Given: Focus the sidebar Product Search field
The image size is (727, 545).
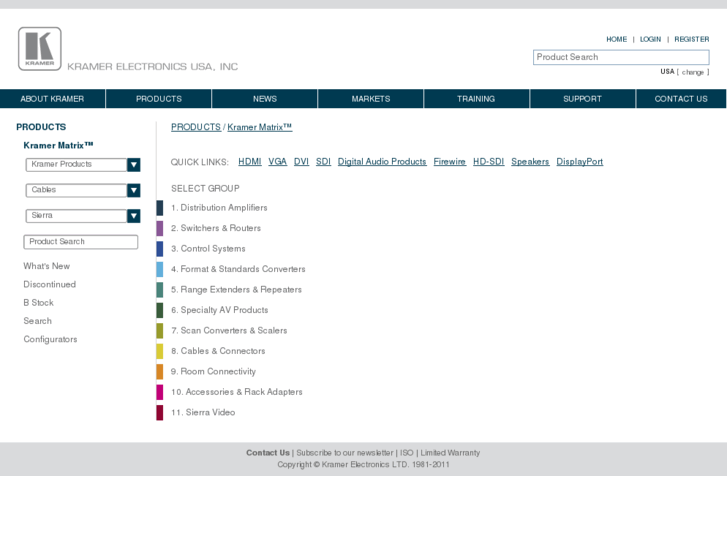Looking at the screenshot, I should (x=81, y=242).
